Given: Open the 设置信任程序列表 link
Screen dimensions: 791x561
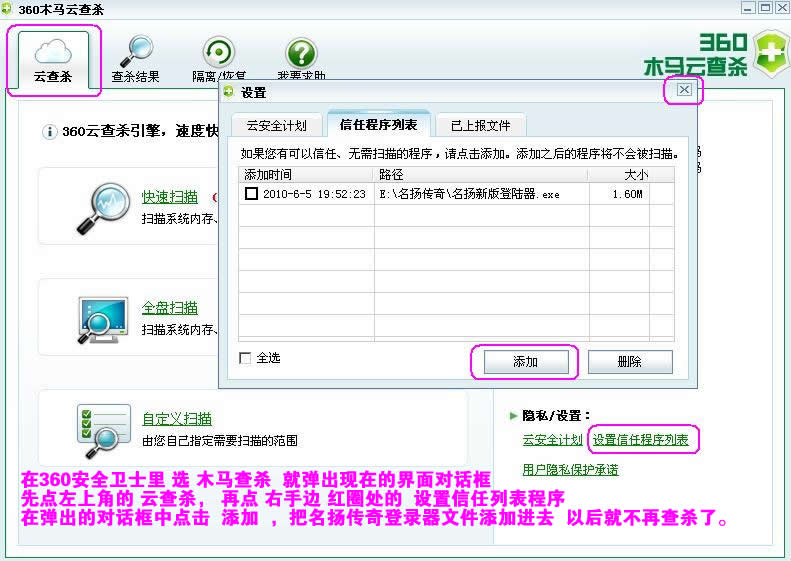Looking at the screenshot, I should (x=640, y=439).
